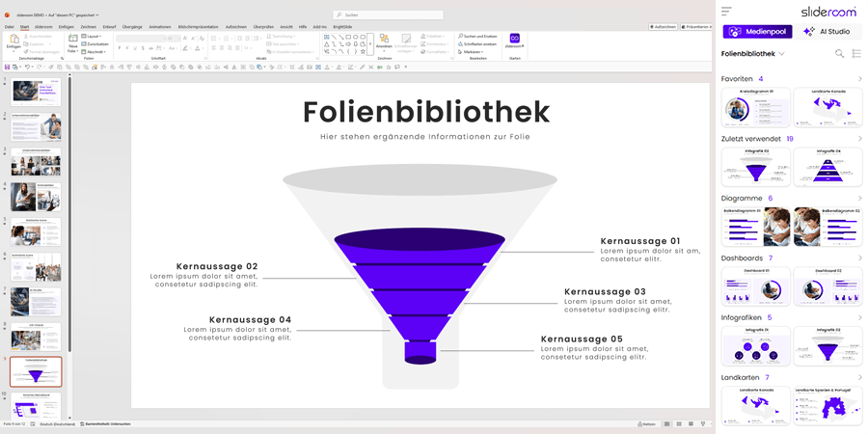Open the Folienbibliothek dropdown

753,54
